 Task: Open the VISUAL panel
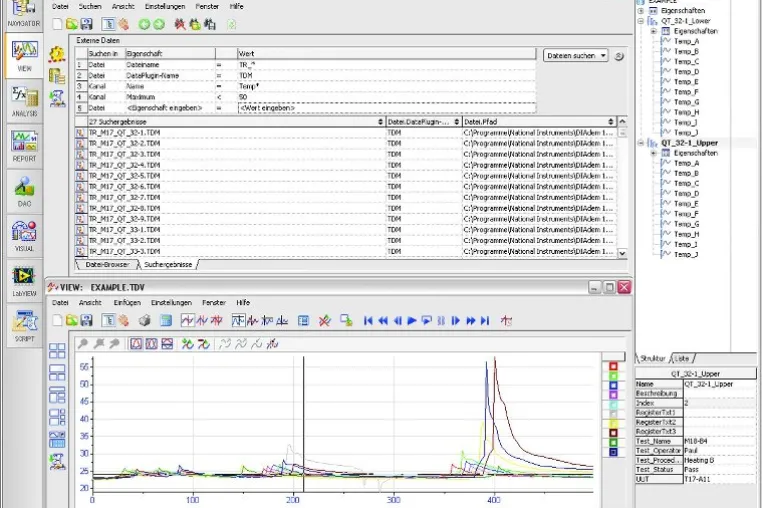[24, 236]
